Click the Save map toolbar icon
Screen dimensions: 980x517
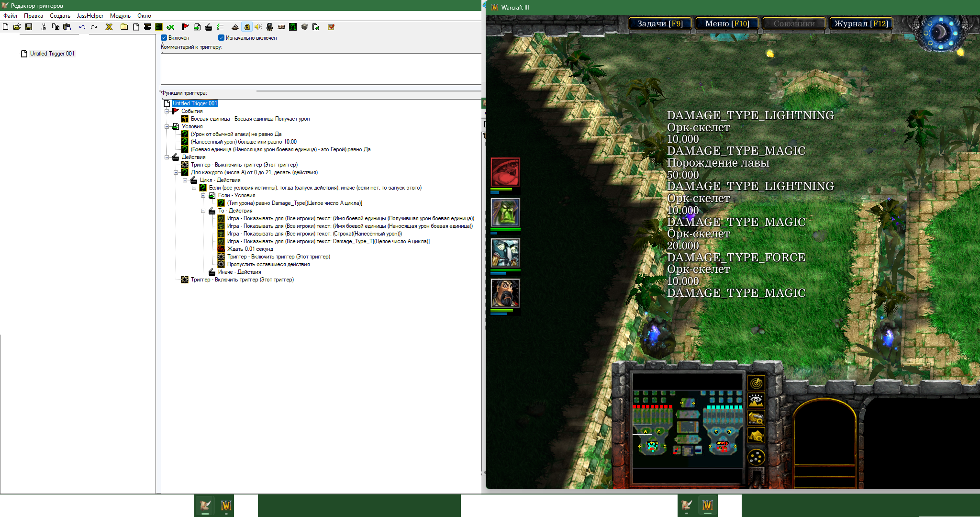[29, 27]
